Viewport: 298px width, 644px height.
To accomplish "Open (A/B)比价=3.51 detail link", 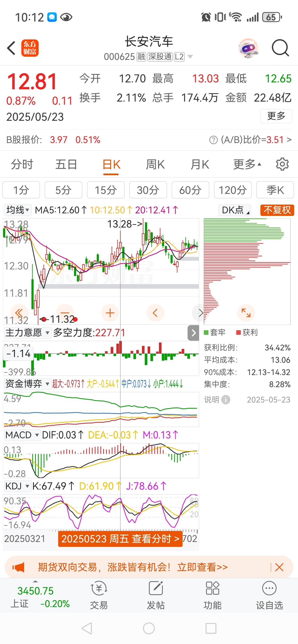I will point(256,140).
